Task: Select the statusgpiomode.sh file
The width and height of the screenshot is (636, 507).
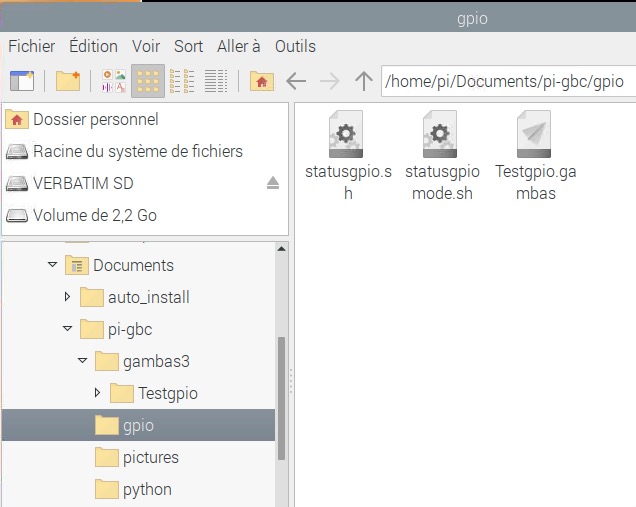Action: coord(442,156)
